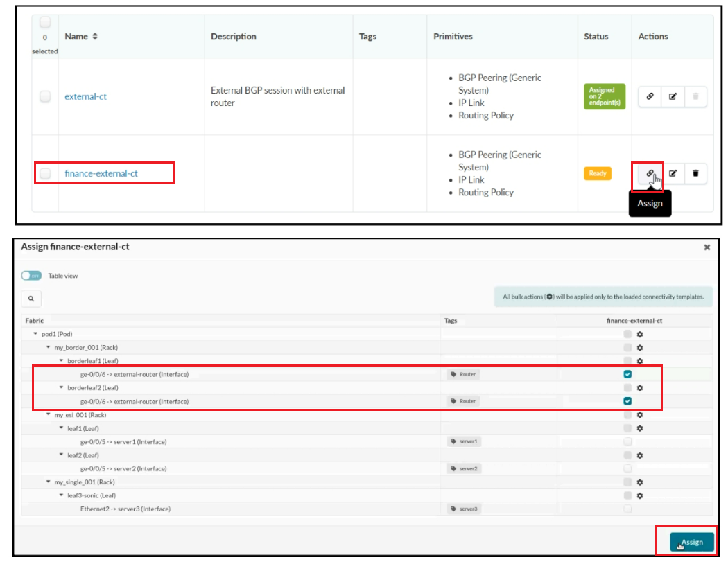Uncheck borderleaf1 ge-0/0/6 external-router checkbox
Screen dimensions: 728x564
coord(627,374)
